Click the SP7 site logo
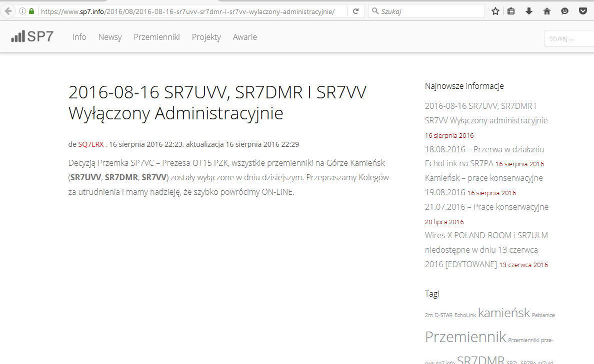 pos(32,36)
